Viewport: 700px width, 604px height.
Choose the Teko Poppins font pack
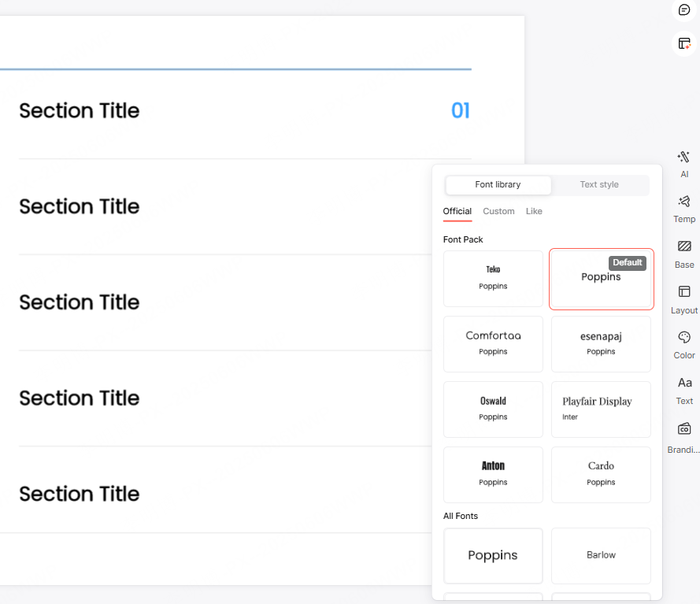click(493, 278)
